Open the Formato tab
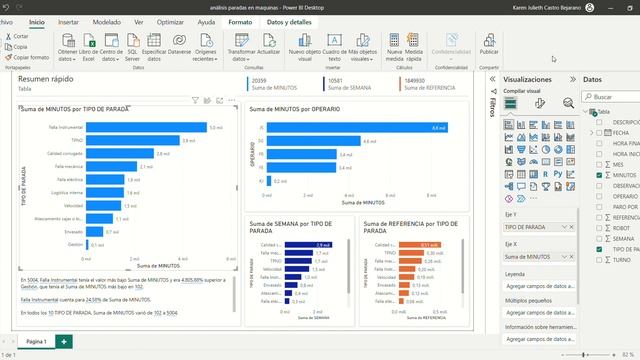 click(x=240, y=22)
